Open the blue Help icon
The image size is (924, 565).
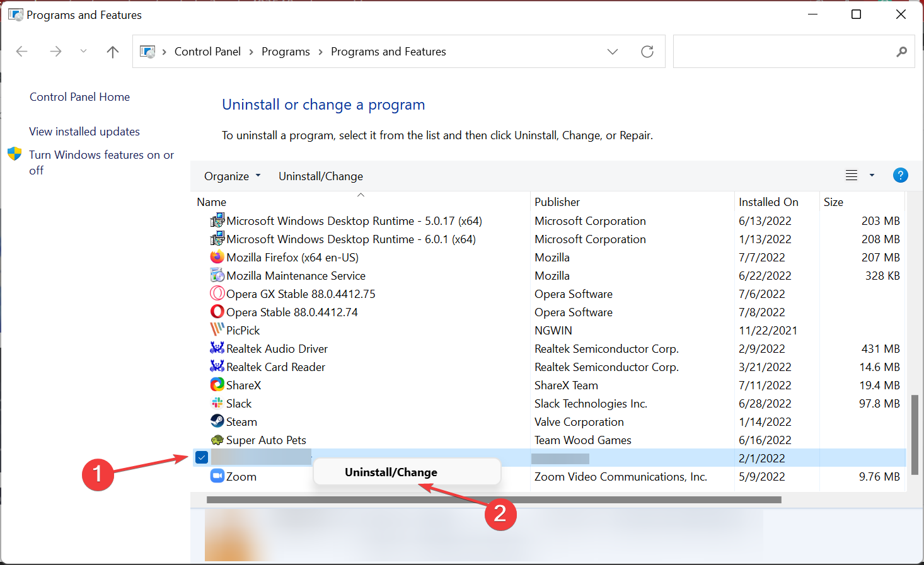(901, 176)
